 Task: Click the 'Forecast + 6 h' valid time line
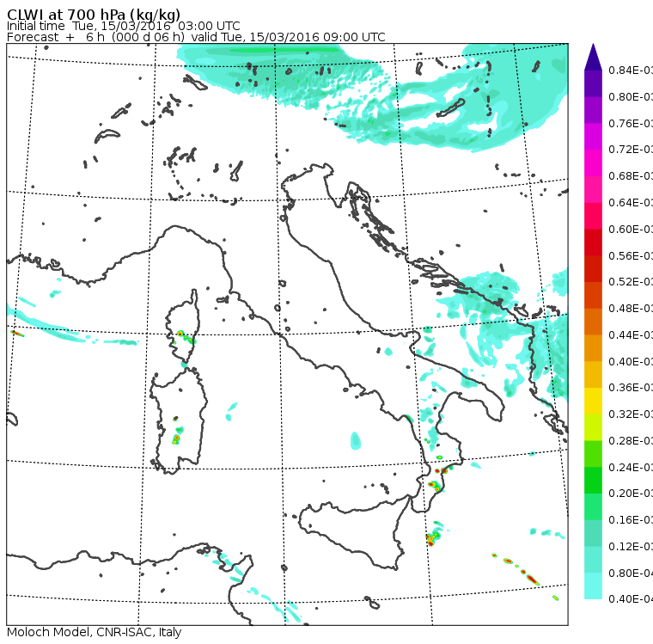pyautogui.click(x=196, y=37)
